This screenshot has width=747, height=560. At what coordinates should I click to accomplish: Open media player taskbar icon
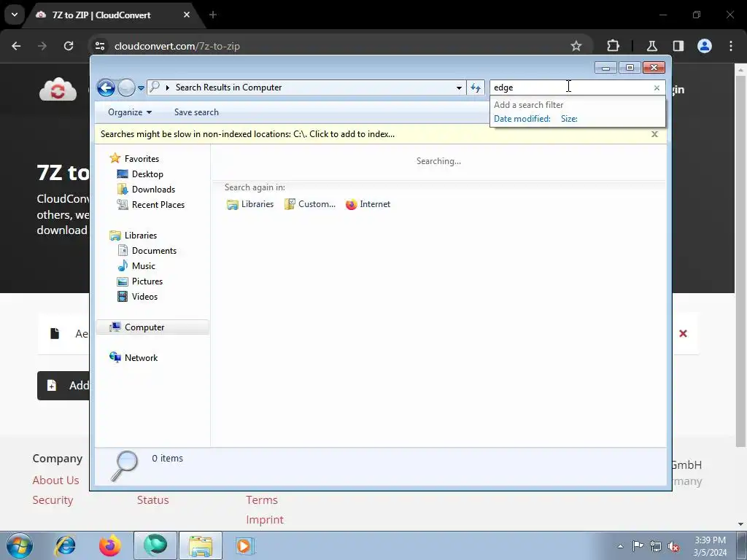(245, 545)
